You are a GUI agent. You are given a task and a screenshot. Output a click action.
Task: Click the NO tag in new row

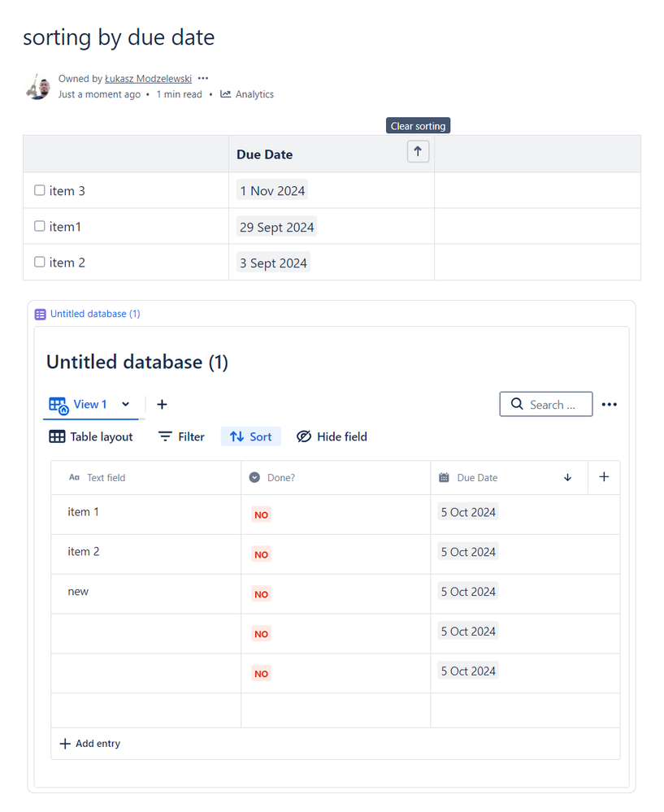click(x=261, y=594)
